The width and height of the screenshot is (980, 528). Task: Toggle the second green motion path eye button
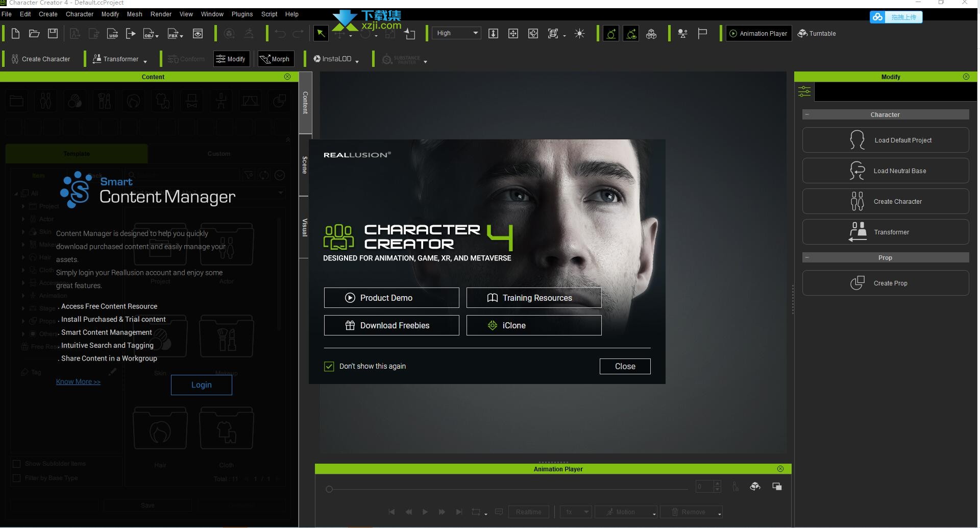point(631,34)
